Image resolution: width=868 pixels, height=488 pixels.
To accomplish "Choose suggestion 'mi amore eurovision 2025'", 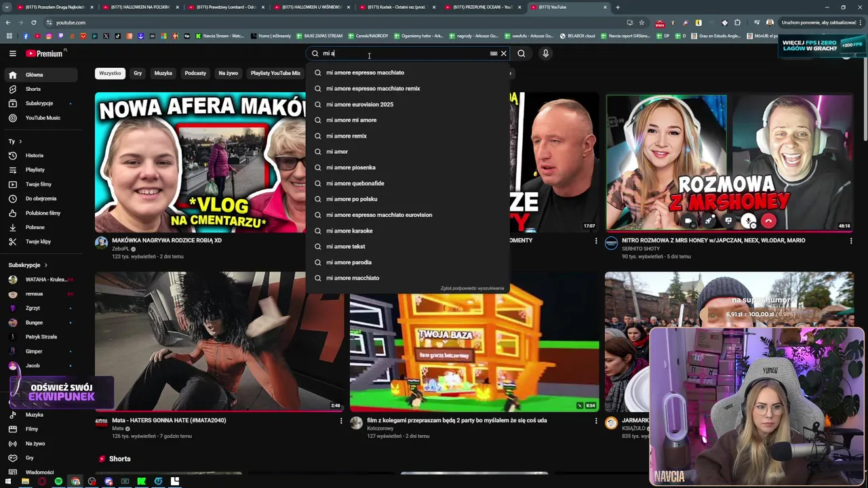I will click(407, 104).
